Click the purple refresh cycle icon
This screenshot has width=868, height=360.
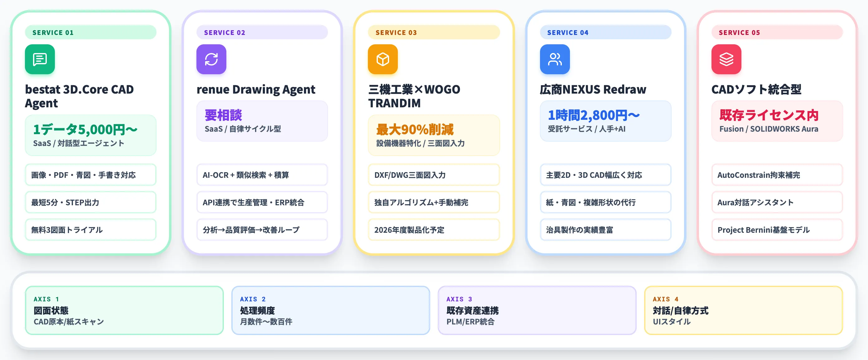pos(211,59)
